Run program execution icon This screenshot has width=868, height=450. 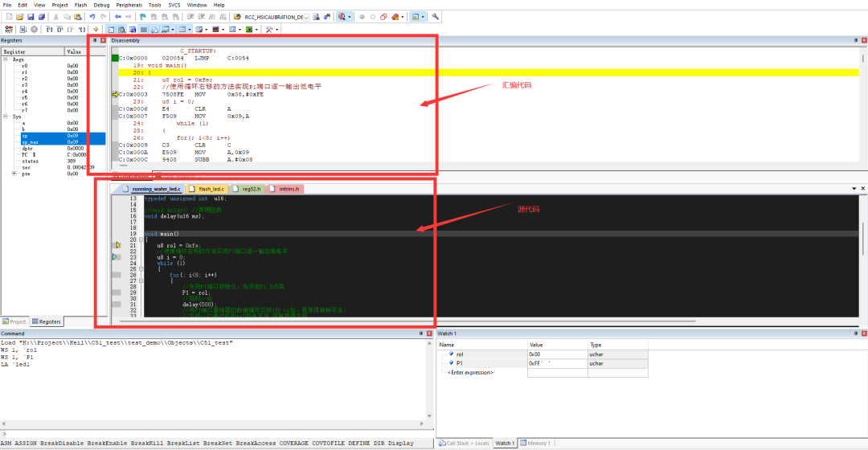pos(23,30)
